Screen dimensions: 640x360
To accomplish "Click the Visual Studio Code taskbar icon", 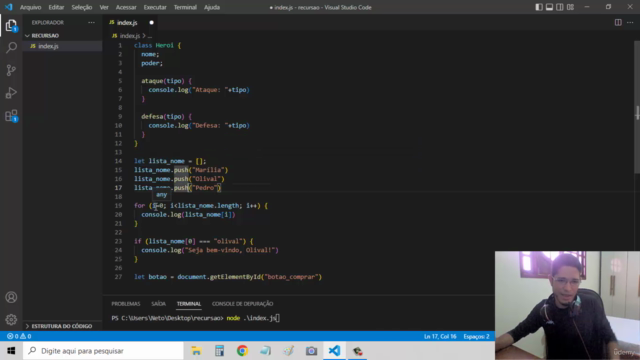I will point(334,351).
